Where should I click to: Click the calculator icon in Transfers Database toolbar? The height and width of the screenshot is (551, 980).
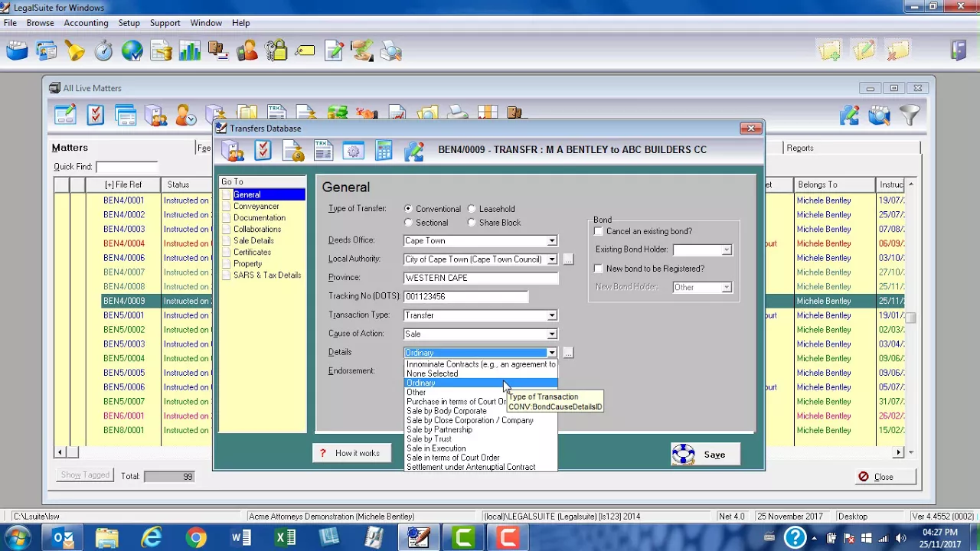pyautogui.click(x=384, y=151)
